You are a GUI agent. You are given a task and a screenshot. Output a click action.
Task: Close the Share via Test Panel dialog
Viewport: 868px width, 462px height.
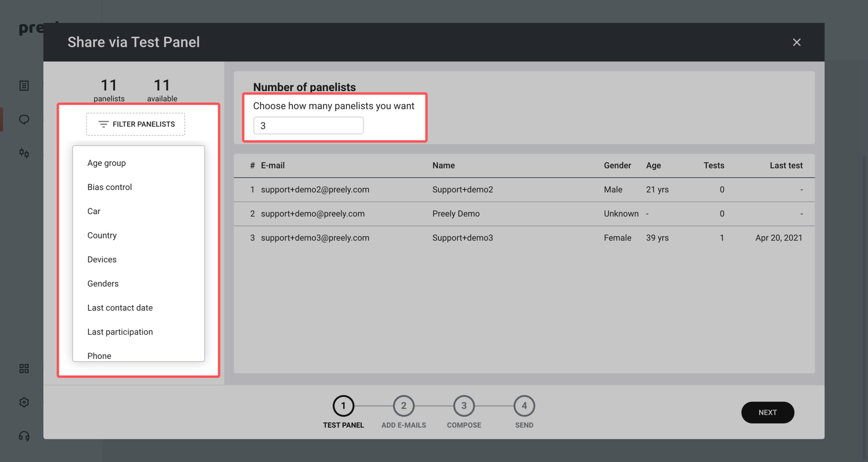[x=796, y=42]
